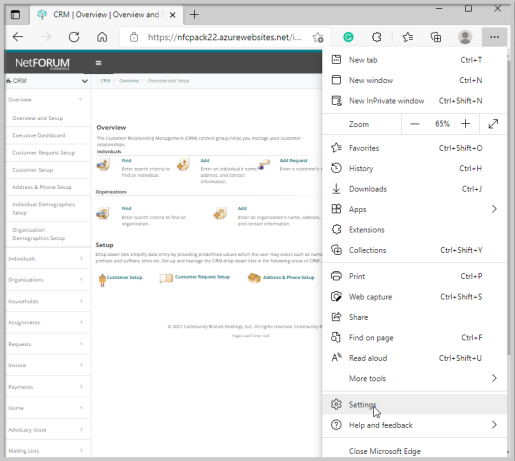Open Executive Dashboard sidebar link

tap(39, 135)
